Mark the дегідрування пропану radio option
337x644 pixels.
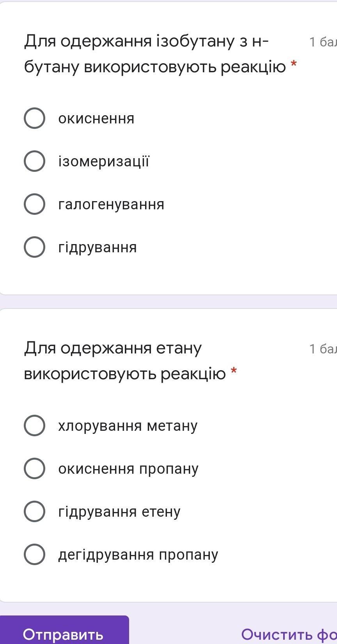click(x=34, y=554)
